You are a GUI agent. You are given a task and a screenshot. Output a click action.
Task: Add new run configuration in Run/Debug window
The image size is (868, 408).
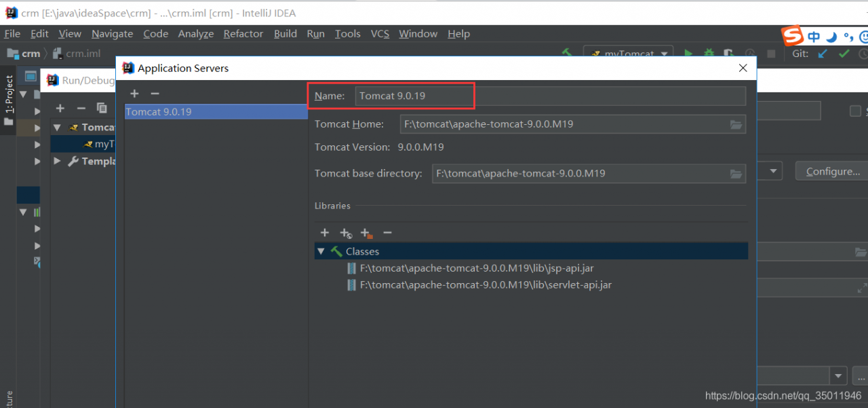60,108
